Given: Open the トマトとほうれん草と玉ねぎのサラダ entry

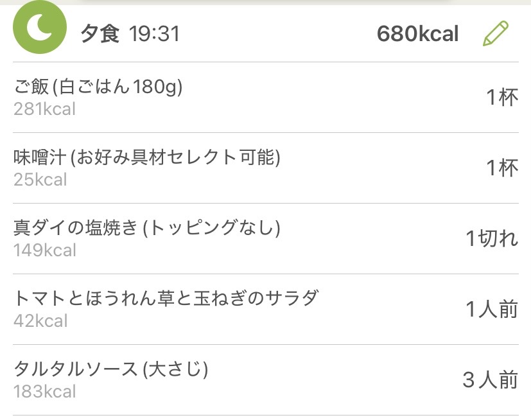Looking at the screenshot, I should tap(166, 299).
